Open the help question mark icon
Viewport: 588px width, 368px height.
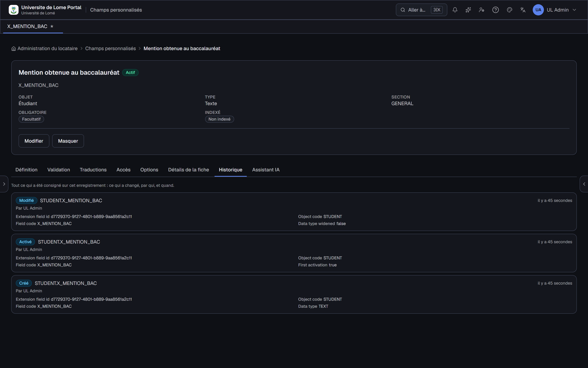[495, 10]
